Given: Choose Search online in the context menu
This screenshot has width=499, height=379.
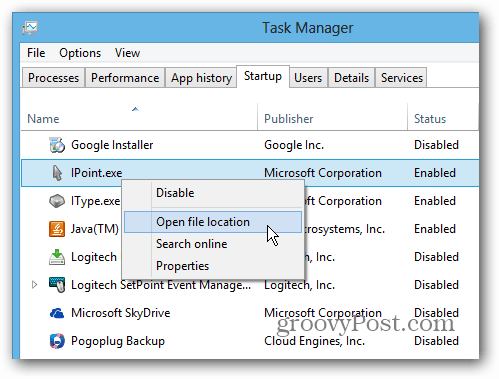Looking at the screenshot, I should tap(213, 244).
